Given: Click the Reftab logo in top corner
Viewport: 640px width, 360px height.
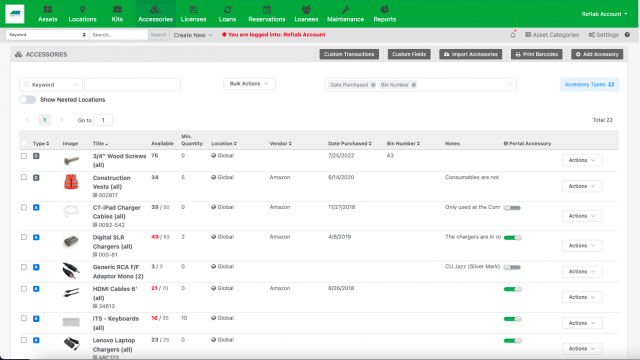Looking at the screenshot, I should 15,14.
